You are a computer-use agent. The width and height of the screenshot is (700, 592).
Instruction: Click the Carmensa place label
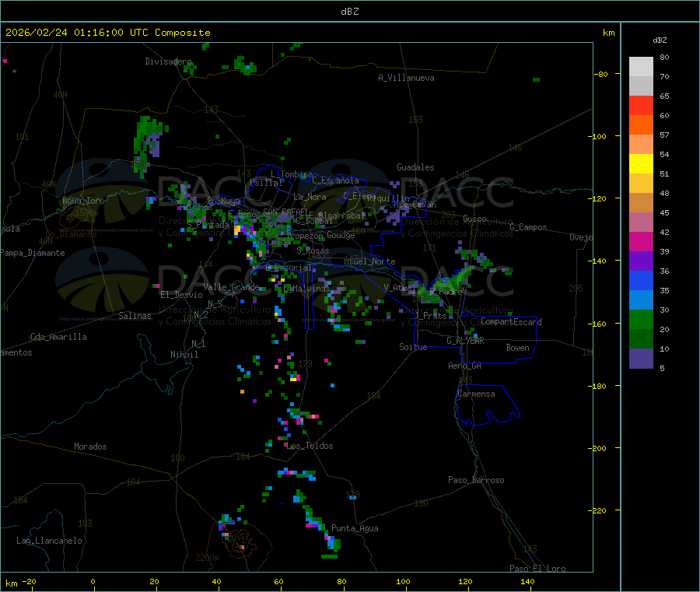pyautogui.click(x=476, y=394)
